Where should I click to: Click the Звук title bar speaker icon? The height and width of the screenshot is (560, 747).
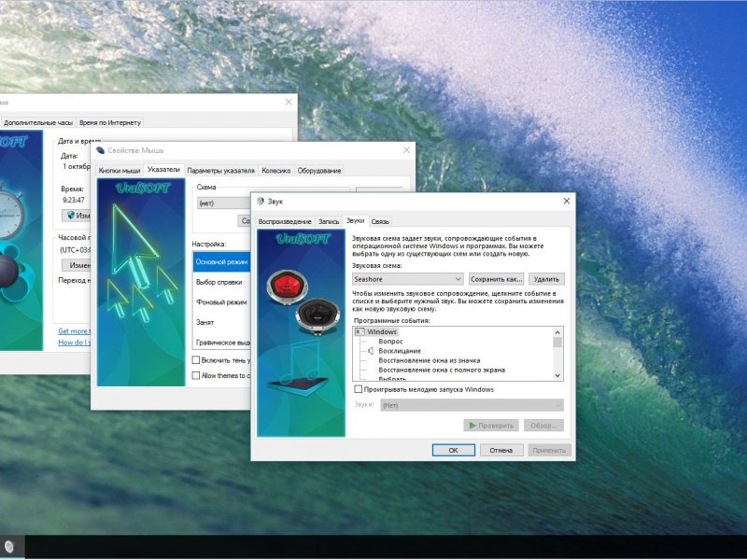click(261, 201)
